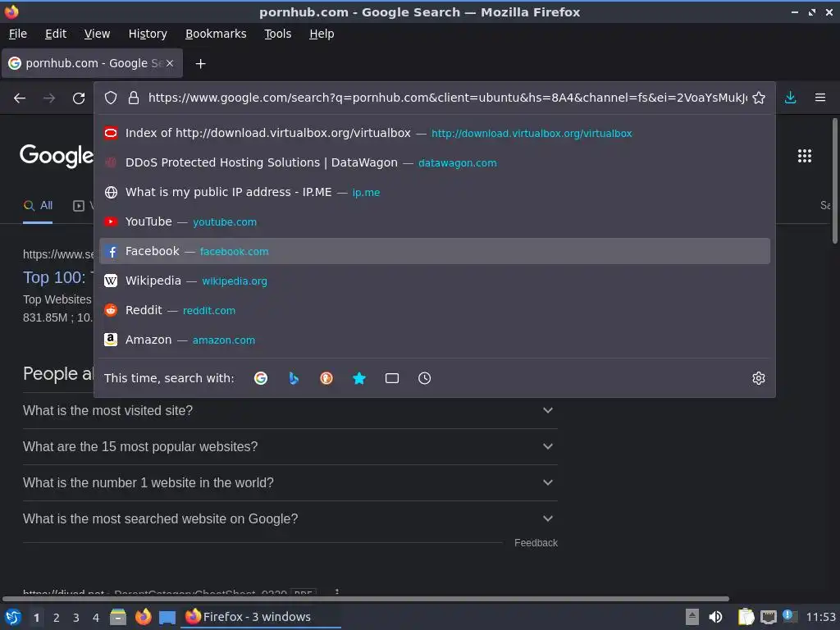Image resolution: width=840 pixels, height=630 pixels.
Task: Open the File menu
Action: 18,34
